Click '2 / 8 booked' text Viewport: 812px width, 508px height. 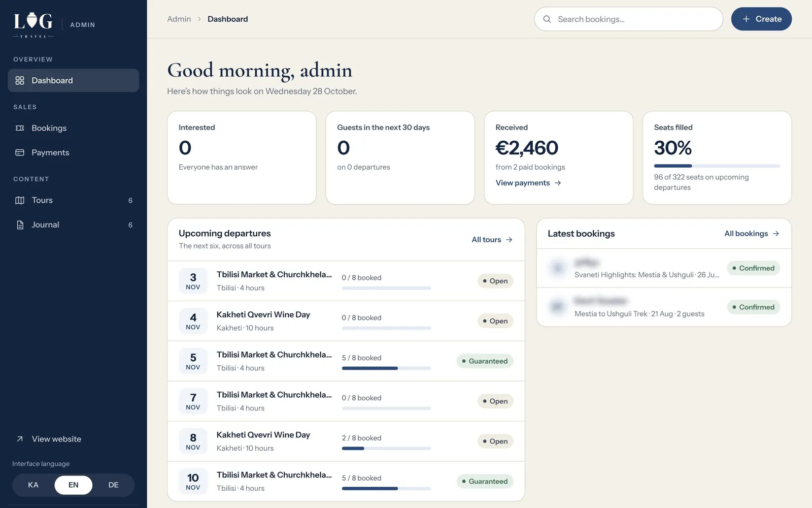point(361,438)
